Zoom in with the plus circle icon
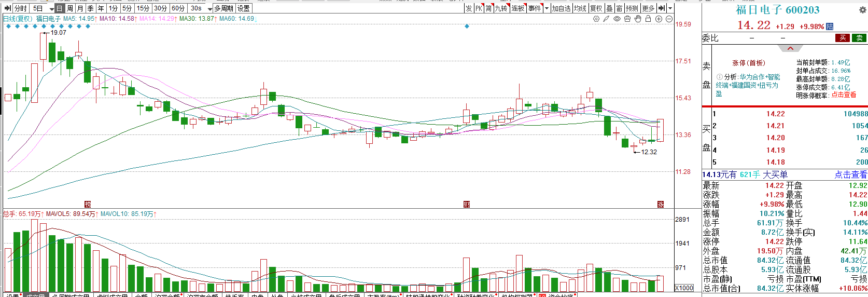 click(x=659, y=19)
